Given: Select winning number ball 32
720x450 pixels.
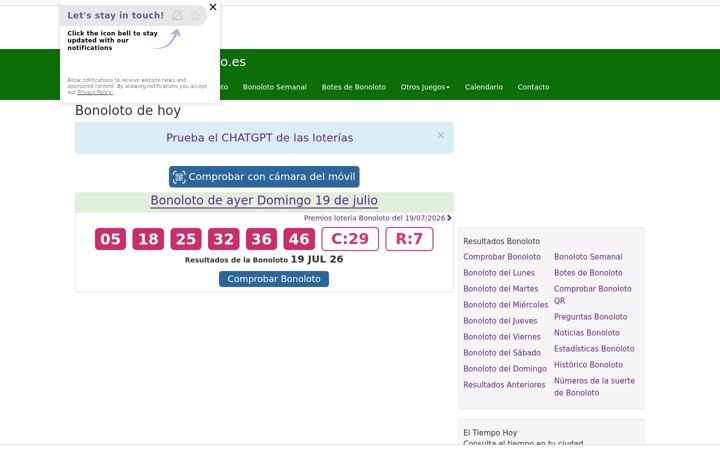Looking at the screenshot, I should point(224,239).
